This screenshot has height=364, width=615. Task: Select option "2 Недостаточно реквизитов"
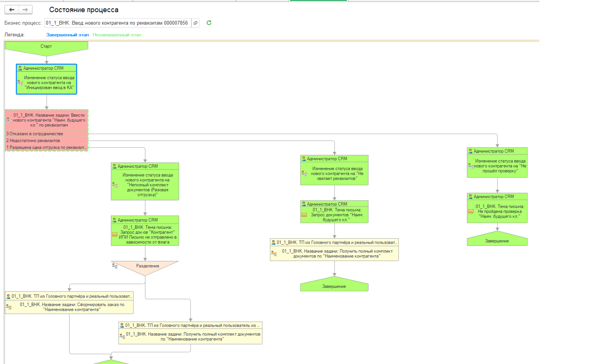47,141
